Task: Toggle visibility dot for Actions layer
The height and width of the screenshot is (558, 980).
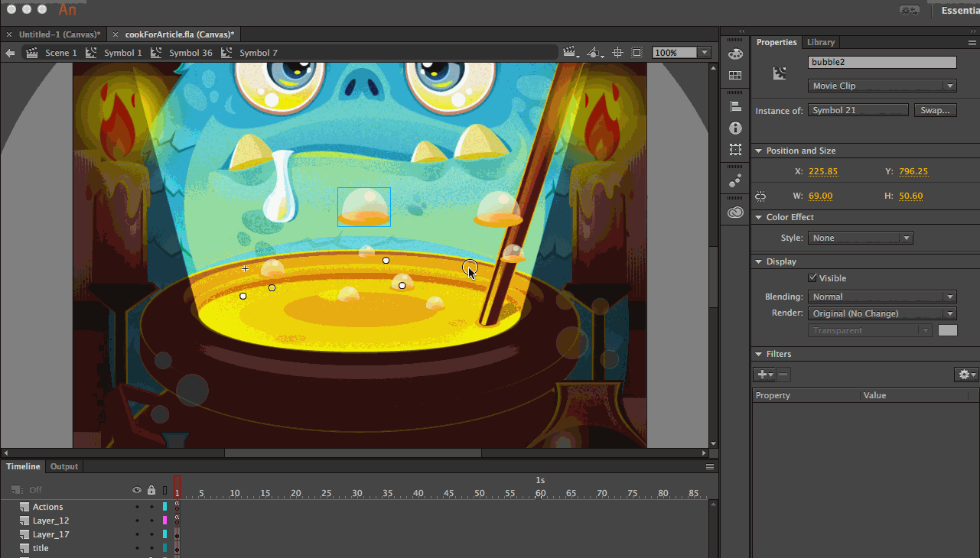Action: (137, 507)
